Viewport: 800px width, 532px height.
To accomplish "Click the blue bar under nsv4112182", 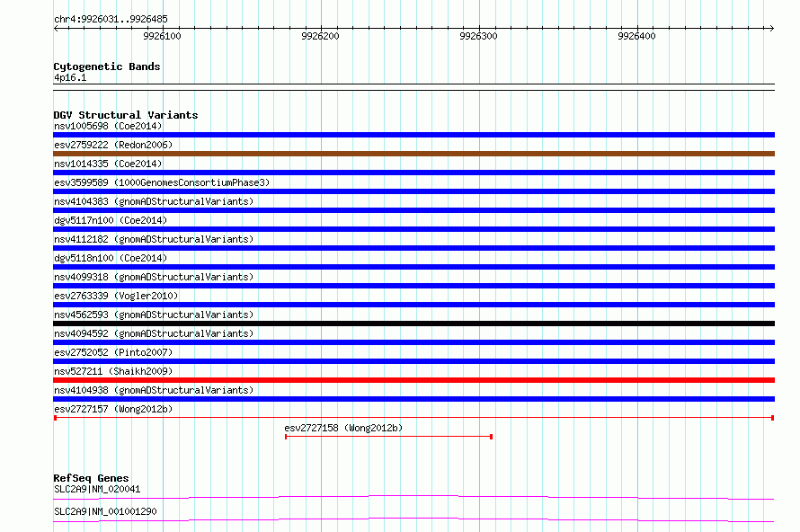I will tap(413, 248).
